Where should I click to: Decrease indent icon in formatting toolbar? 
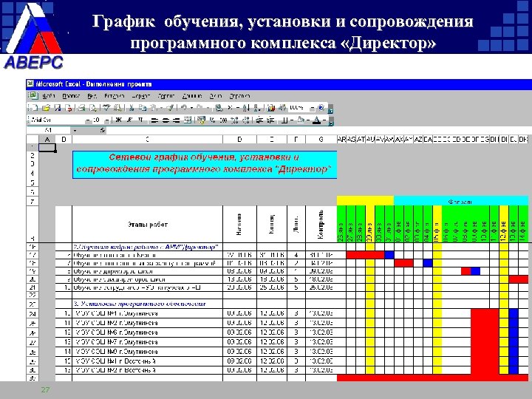[259, 120]
